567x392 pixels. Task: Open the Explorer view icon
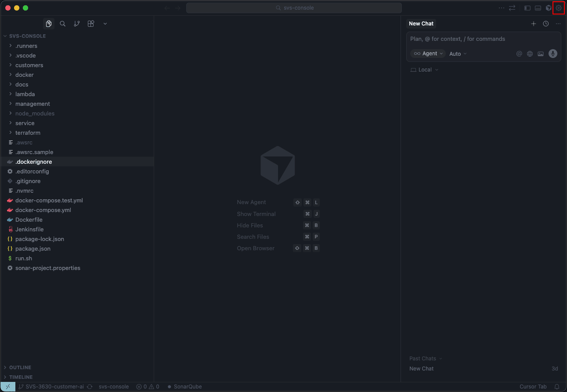49,24
